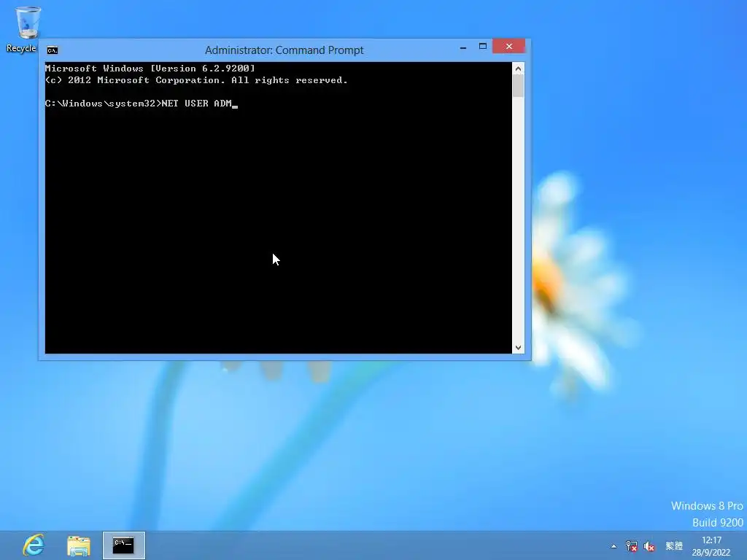Maximize the Command Prompt window
Viewport: 747px width, 560px height.
click(483, 46)
